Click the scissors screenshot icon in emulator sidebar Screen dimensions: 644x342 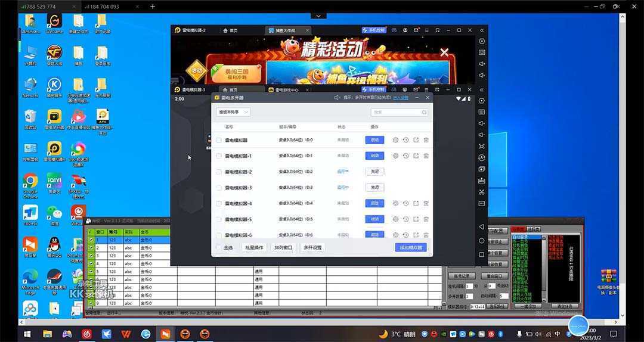[x=482, y=192]
